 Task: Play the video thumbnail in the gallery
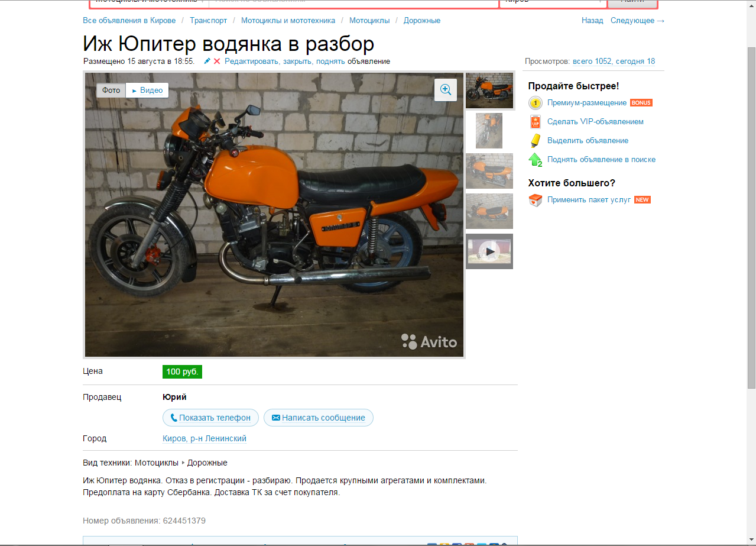(x=489, y=251)
